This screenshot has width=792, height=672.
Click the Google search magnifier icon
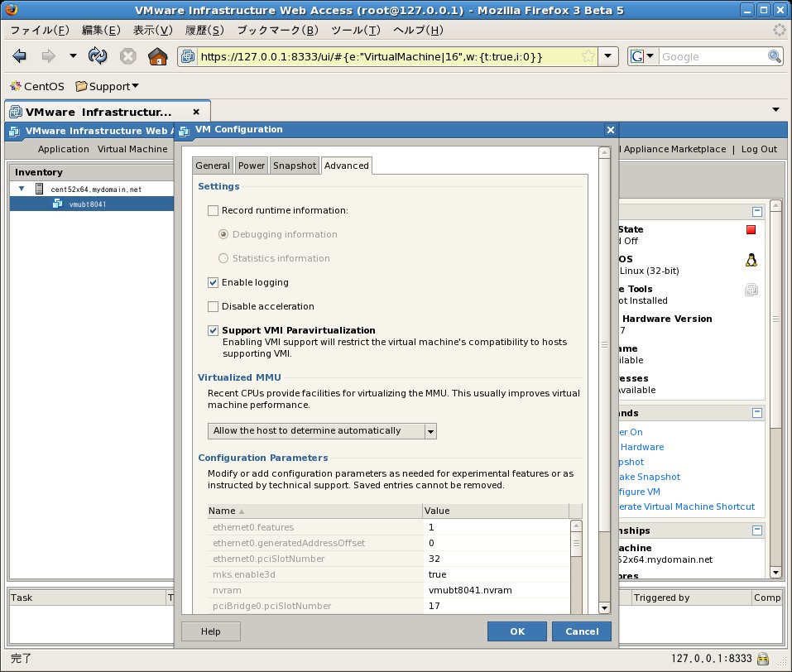(x=775, y=56)
